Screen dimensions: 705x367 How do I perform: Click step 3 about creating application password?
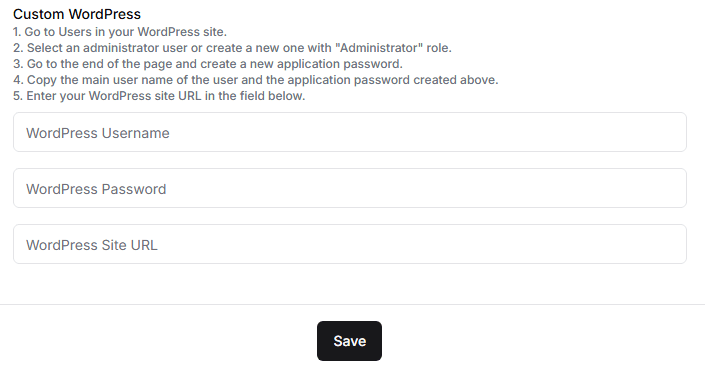click(208, 64)
